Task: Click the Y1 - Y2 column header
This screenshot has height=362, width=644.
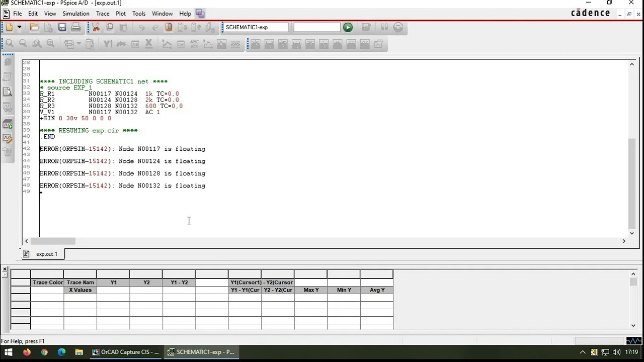Action: (x=179, y=283)
